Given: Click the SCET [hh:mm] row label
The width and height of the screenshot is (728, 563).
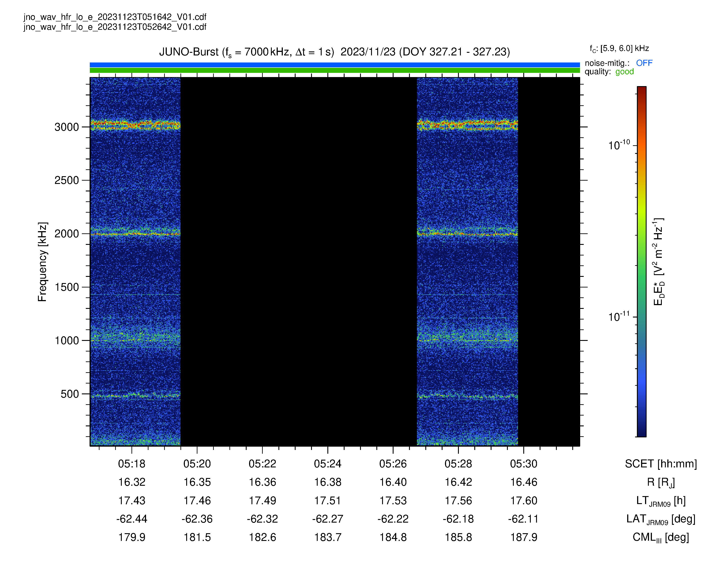Looking at the screenshot, I should tap(661, 464).
